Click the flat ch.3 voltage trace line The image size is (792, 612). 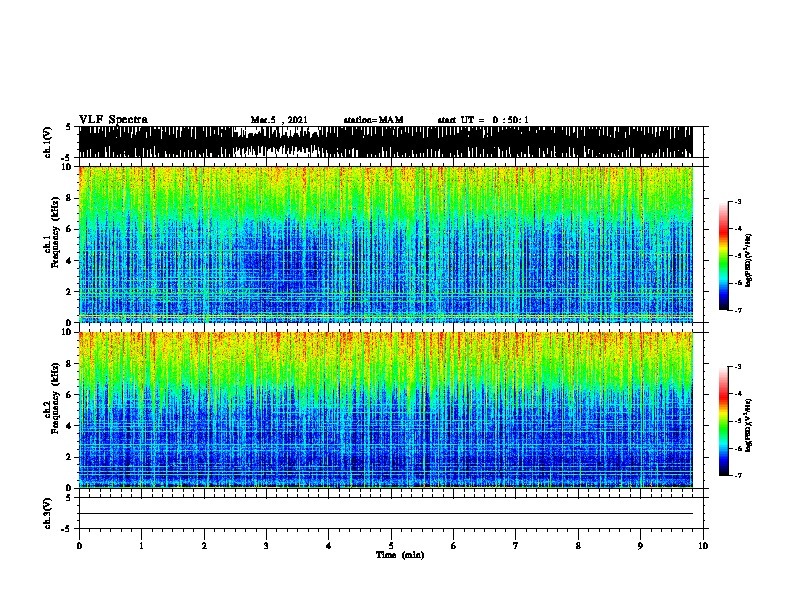pos(386,514)
